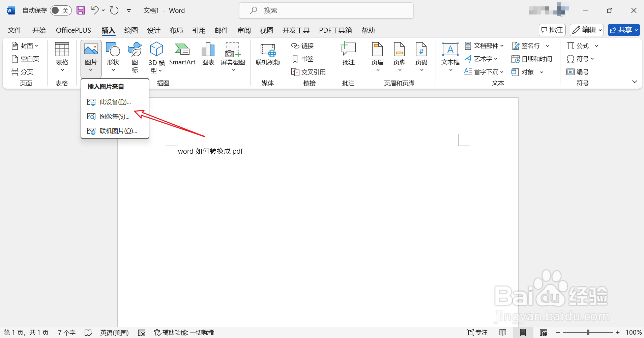Insert a 3D model

click(x=156, y=57)
